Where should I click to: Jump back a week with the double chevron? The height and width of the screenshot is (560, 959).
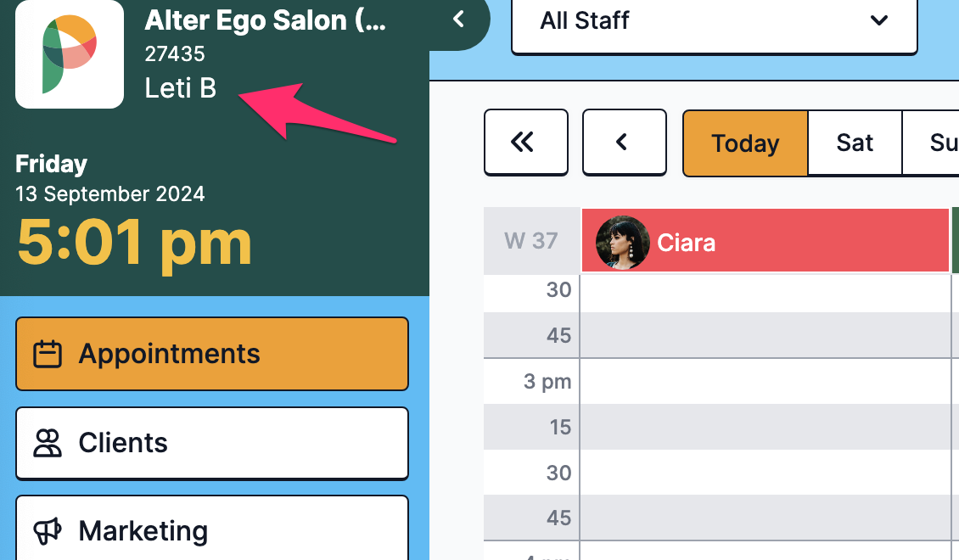[x=526, y=143]
